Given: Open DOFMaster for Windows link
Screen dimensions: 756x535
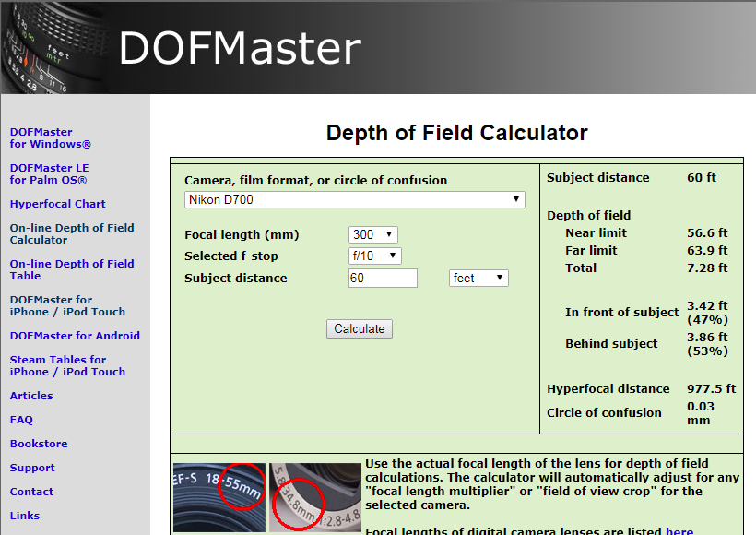Looking at the screenshot, I should point(51,138).
